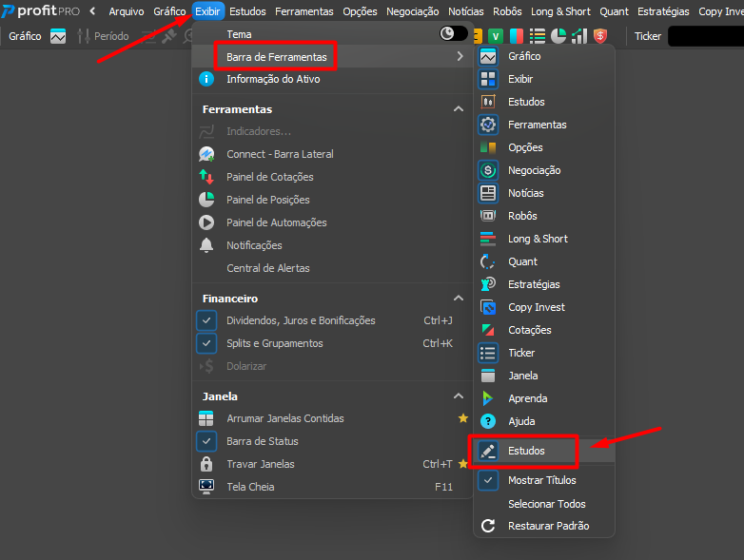Click the back chevron next to the Profit logo
The height and width of the screenshot is (560, 744).
(92, 10)
